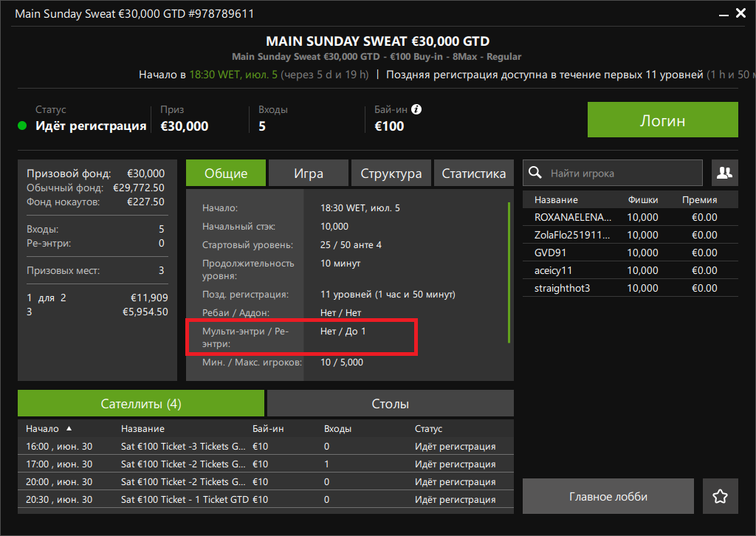The image size is (756, 536).
Task: Click the Призовых мест value 3
Action: (162, 270)
